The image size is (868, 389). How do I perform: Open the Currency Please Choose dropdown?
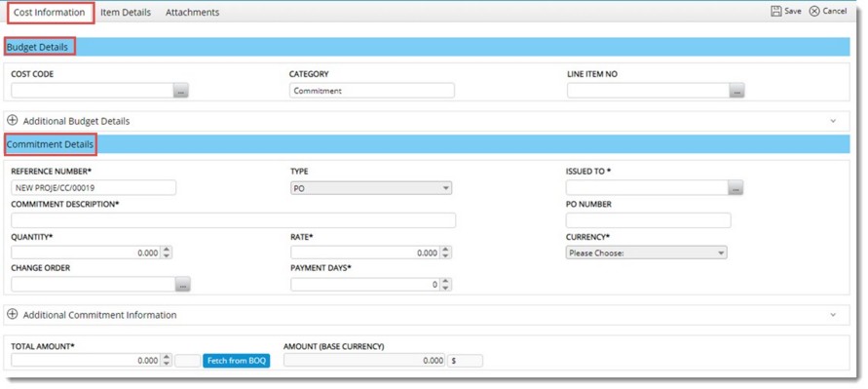(x=646, y=253)
